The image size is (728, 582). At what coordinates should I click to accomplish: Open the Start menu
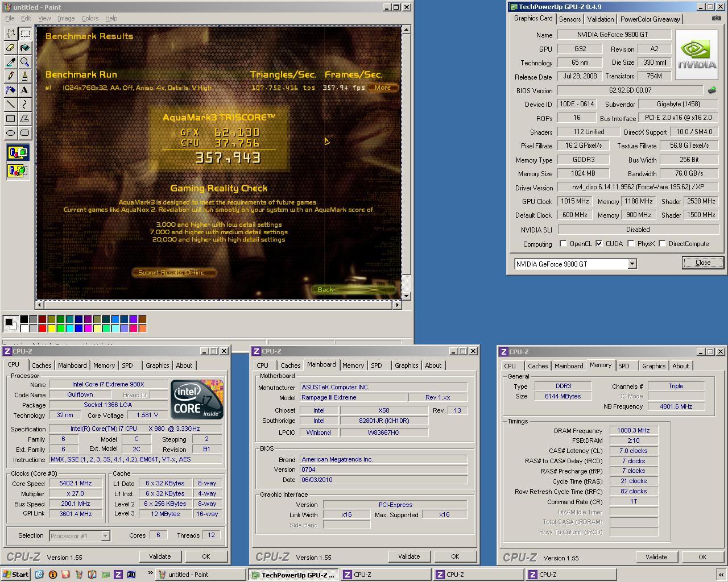(x=15, y=574)
